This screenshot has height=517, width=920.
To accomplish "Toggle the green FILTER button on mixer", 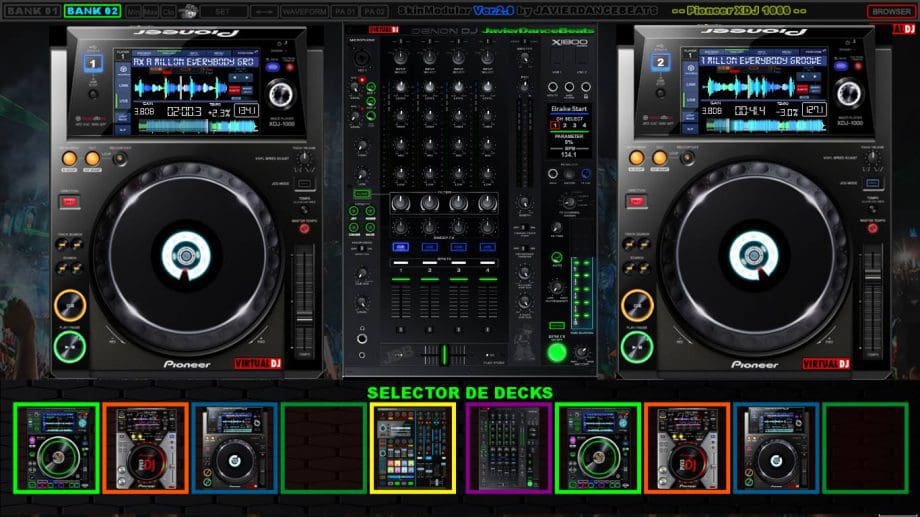I will pos(362,194).
